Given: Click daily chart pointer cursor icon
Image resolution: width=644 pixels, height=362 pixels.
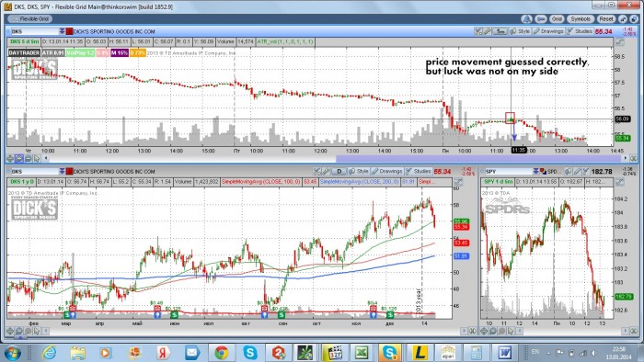Looking at the screenshot, I should pos(37,331).
